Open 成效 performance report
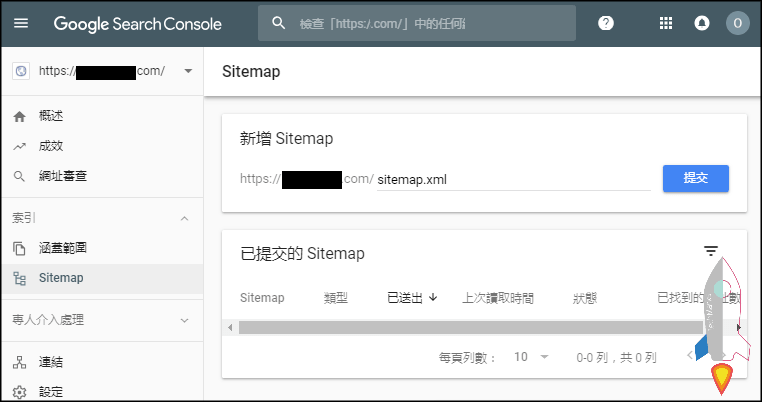762x402 pixels. pyautogui.click(x=51, y=146)
